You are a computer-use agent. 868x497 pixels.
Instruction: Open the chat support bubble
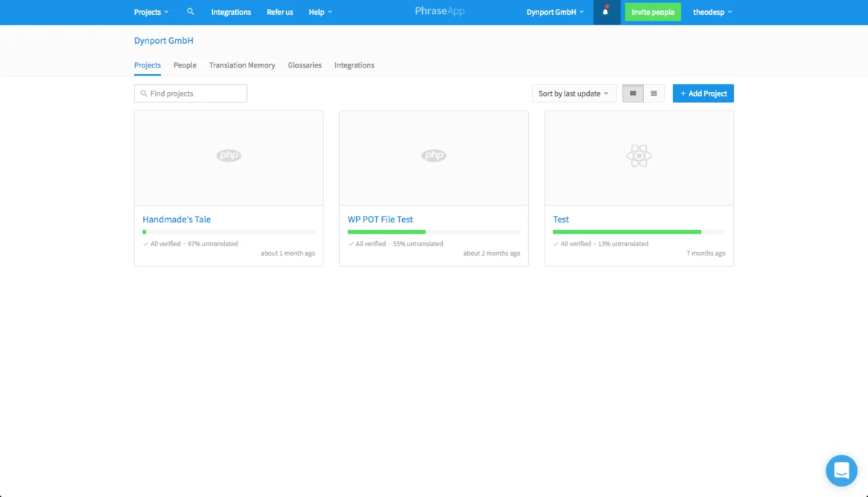click(x=841, y=470)
